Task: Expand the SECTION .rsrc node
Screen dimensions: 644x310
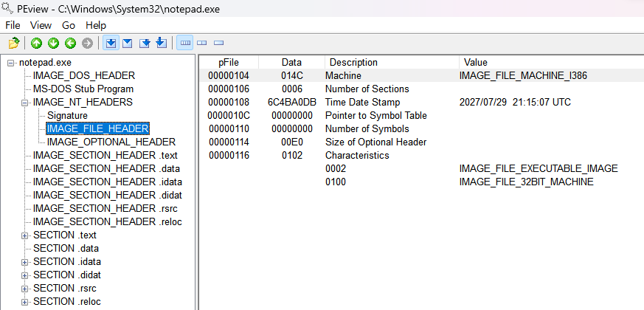Action: (24, 288)
